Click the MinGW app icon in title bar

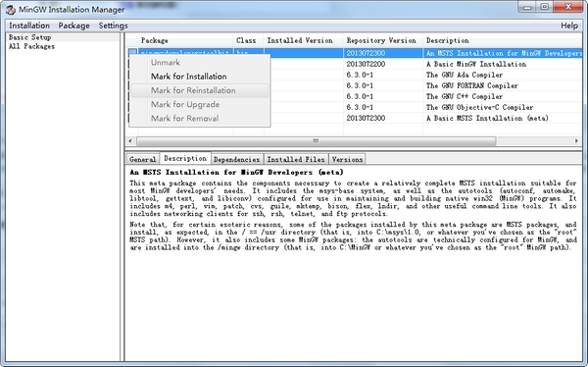(11, 10)
